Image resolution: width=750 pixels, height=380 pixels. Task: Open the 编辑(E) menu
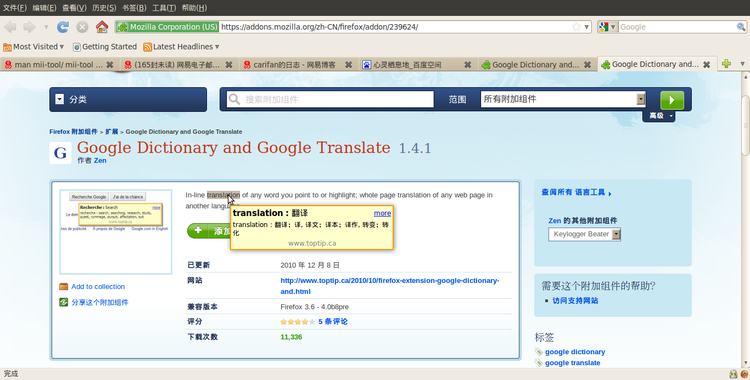coord(44,8)
